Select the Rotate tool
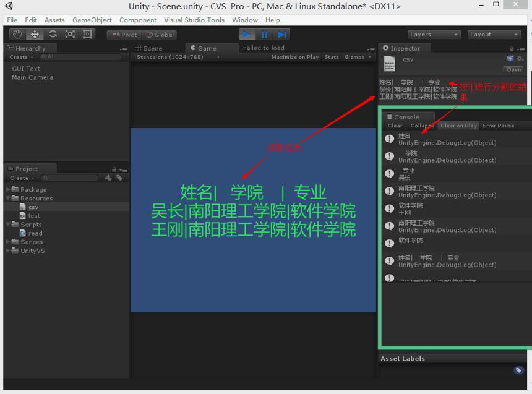 pyautogui.click(x=53, y=34)
